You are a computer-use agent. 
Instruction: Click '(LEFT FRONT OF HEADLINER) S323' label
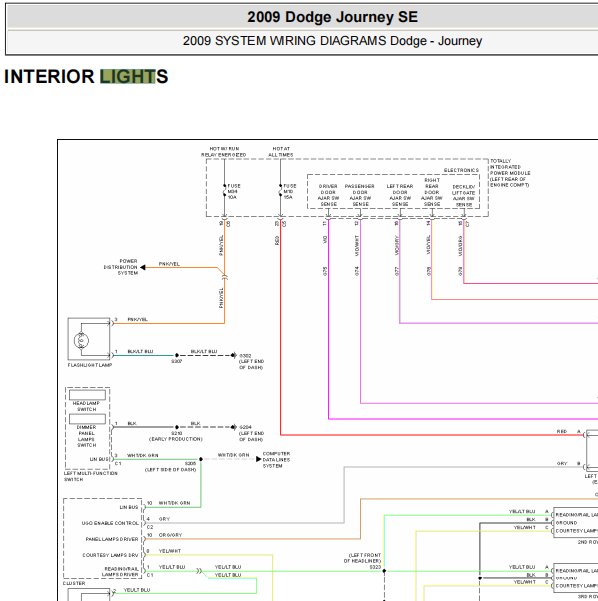[x=363, y=561]
